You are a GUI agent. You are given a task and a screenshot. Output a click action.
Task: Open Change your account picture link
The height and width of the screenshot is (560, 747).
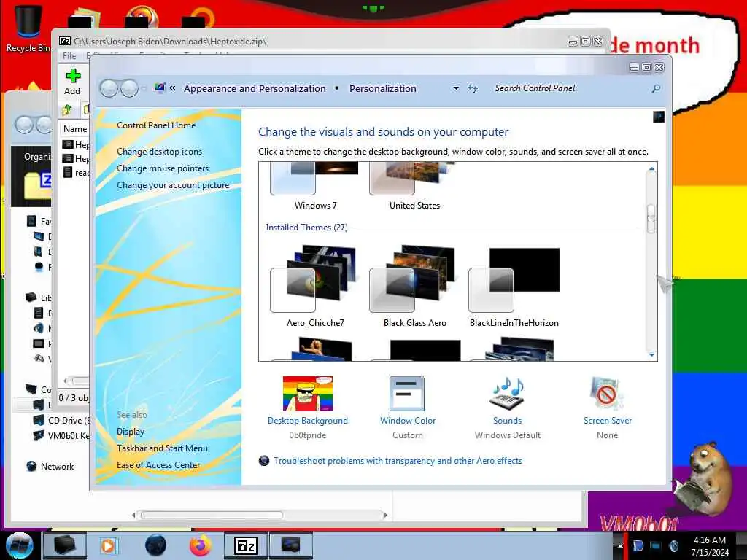click(173, 185)
